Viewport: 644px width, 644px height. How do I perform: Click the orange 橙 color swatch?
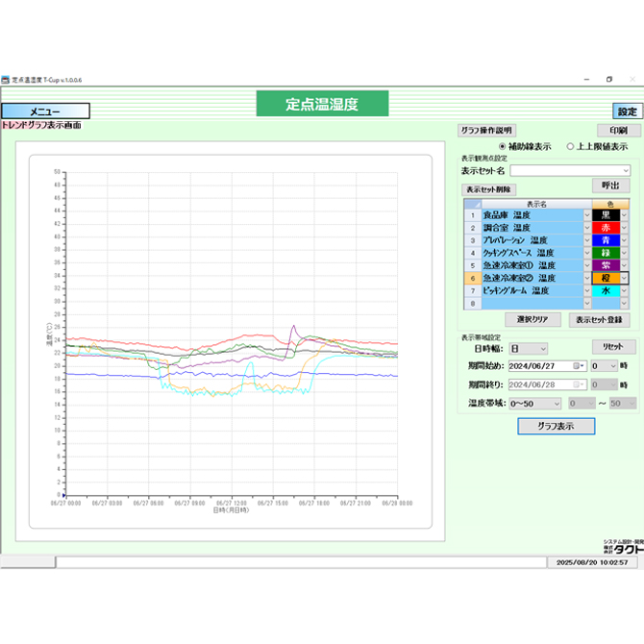pos(606,278)
